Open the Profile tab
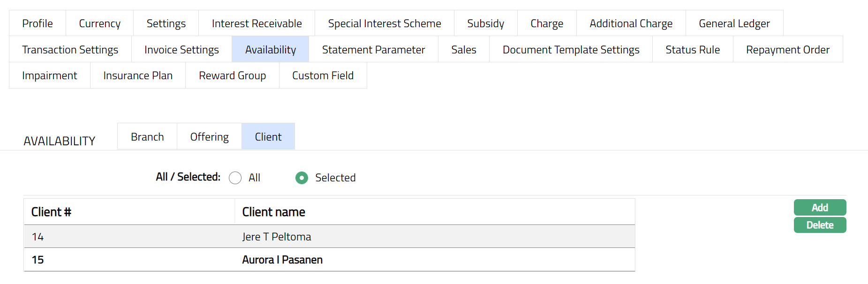The image size is (868, 284). point(38,23)
